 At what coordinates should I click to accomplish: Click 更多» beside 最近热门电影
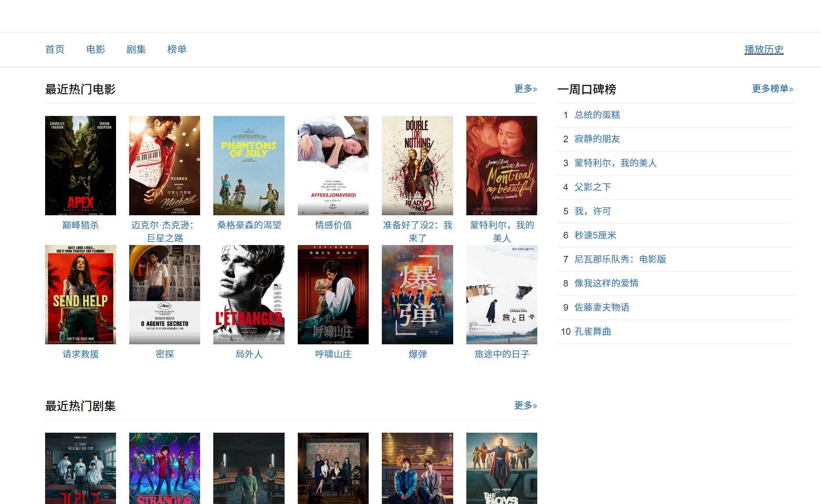[525, 89]
